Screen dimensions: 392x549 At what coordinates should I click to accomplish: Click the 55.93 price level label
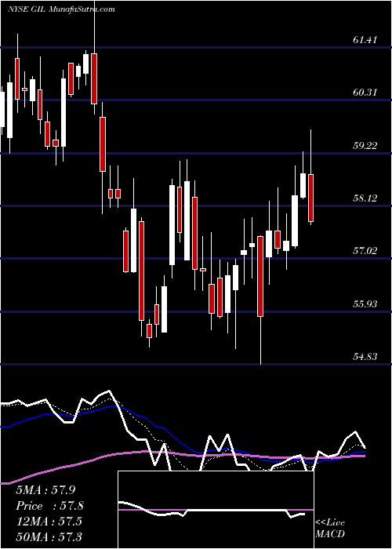(x=365, y=304)
